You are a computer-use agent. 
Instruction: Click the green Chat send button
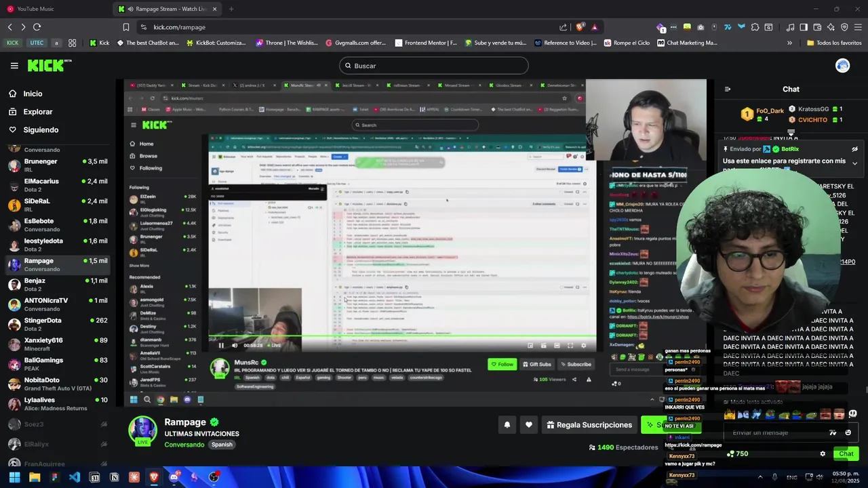tap(846, 454)
